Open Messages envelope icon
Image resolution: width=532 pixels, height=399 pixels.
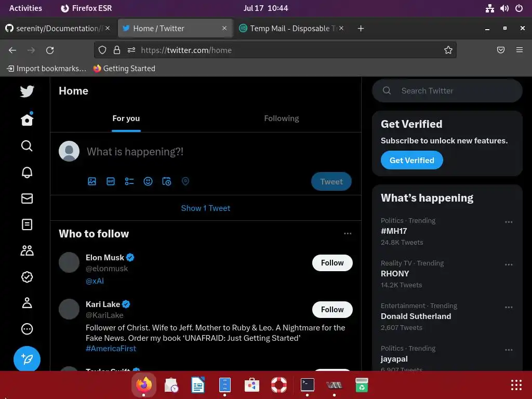pos(27,198)
